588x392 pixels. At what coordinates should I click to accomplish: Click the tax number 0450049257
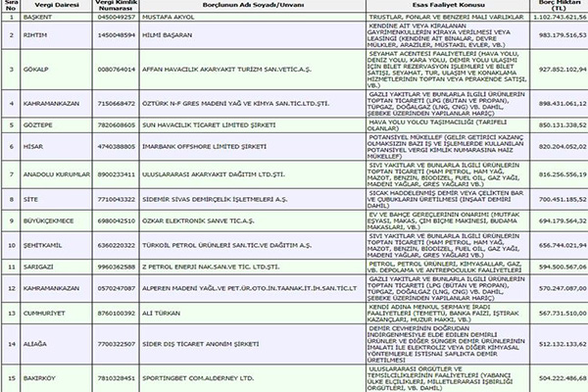coord(117,18)
